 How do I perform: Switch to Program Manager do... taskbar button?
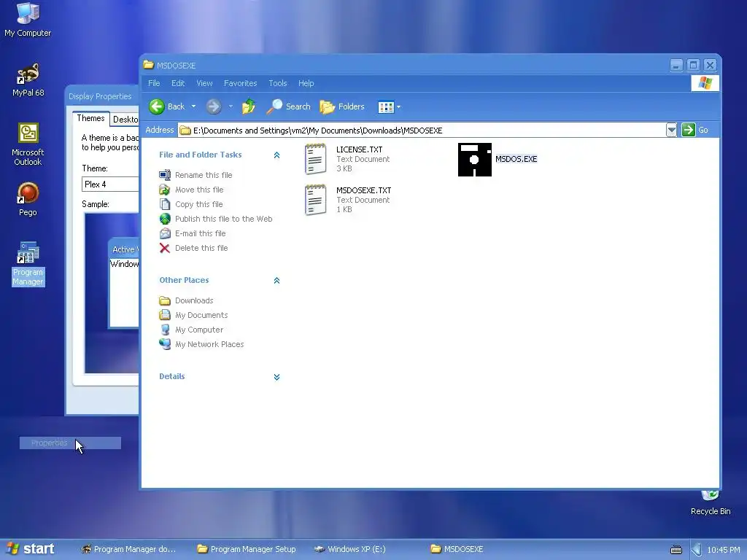[x=128, y=549]
